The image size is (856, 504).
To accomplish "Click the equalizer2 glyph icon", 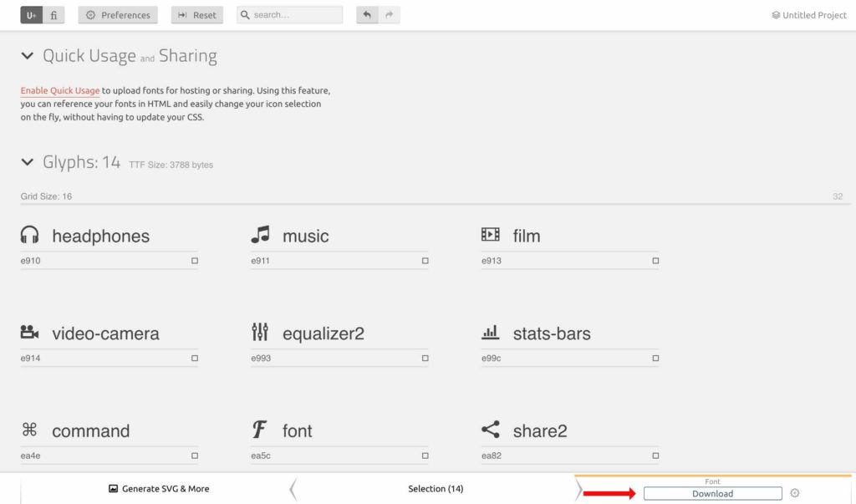I will (259, 333).
